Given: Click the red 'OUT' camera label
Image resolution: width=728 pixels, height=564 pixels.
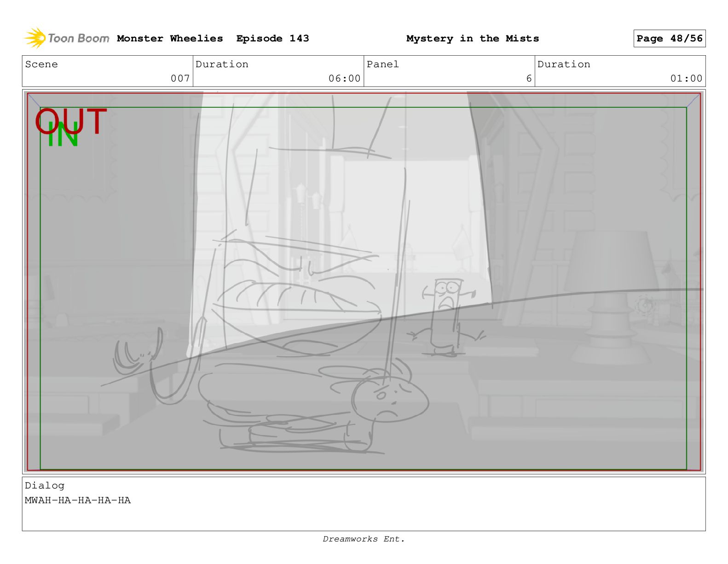Looking at the screenshot, I should click(x=71, y=122).
